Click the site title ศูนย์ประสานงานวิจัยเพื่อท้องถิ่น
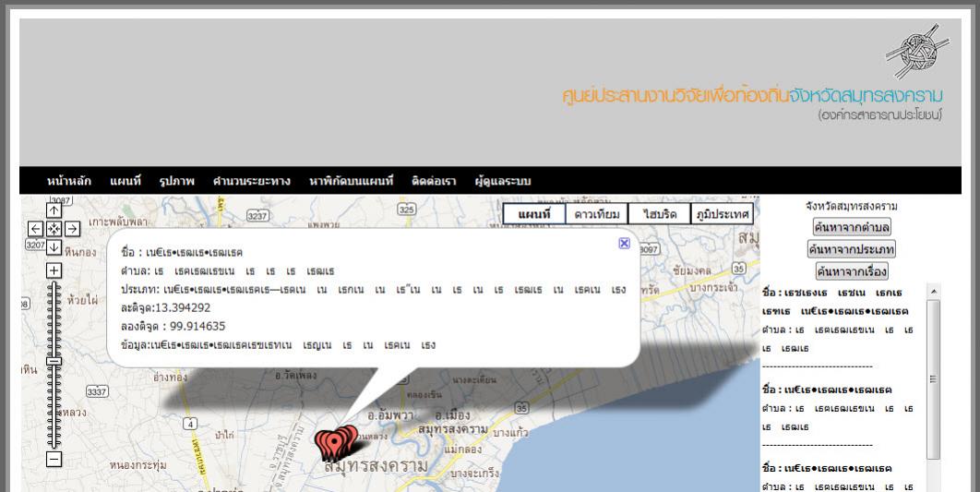This screenshot has width=980, height=492. pyautogui.click(x=675, y=96)
